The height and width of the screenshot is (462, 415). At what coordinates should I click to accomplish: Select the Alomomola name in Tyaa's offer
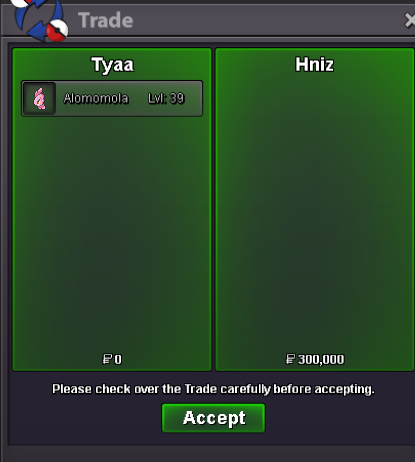point(96,98)
